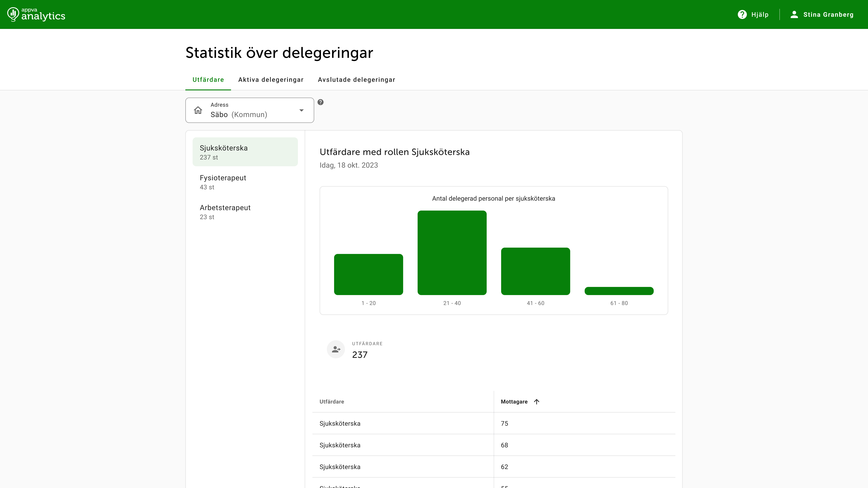The height and width of the screenshot is (488, 868).
Task: Sort by Utfärdare column header
Action: [x=332, y=402]
